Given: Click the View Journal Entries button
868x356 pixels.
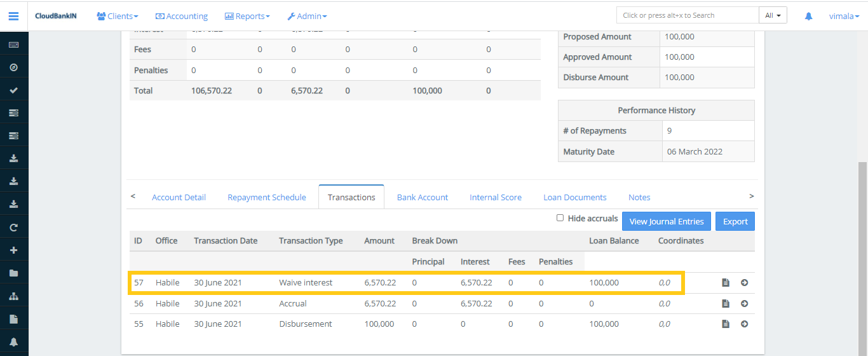Looking at the screenshot, I should pyautogui.click(x=666, y=221).
